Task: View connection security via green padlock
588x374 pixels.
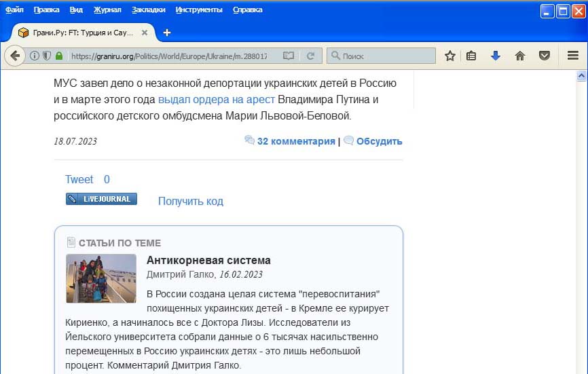Action: pos(59,56)
